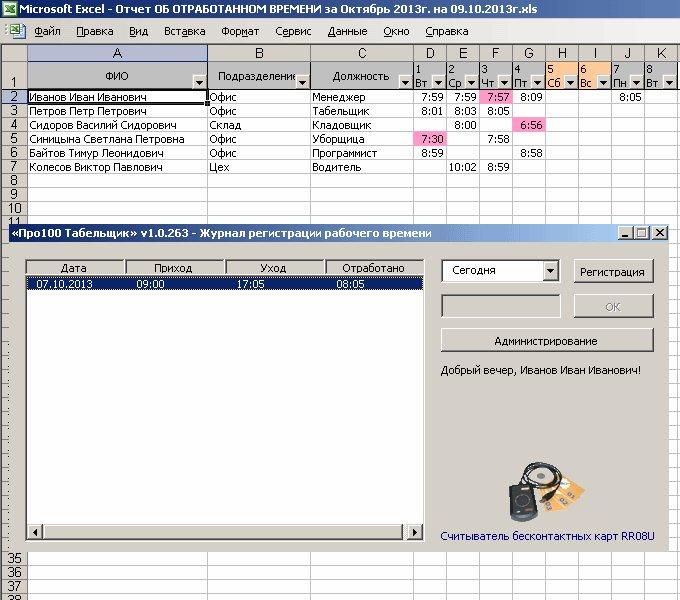Open the Вставка menu
Viewport: 680px width, 600px height.
click(x=184, y=32)
